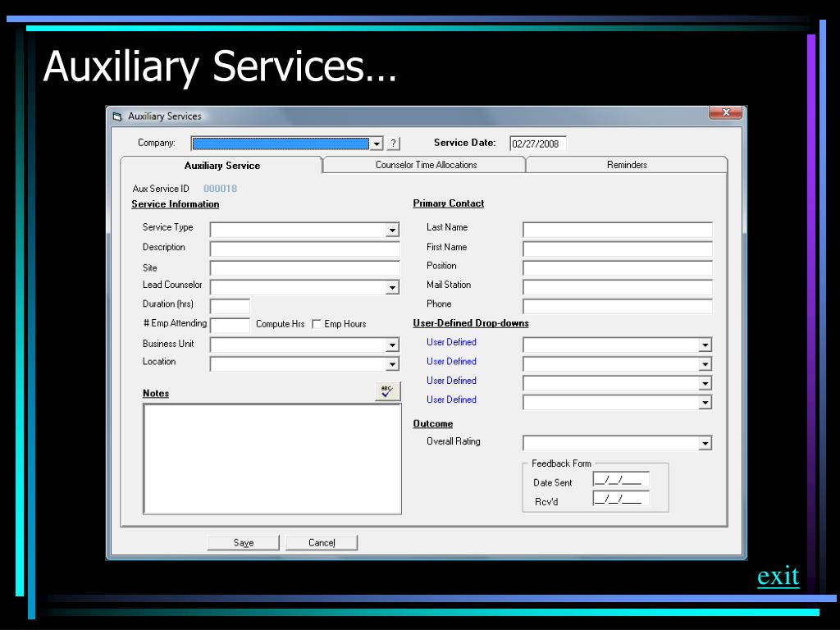Open the Lead Counselor dropdown
The height and width of the screenshot is (630, 840).
(x=392, y=288)
